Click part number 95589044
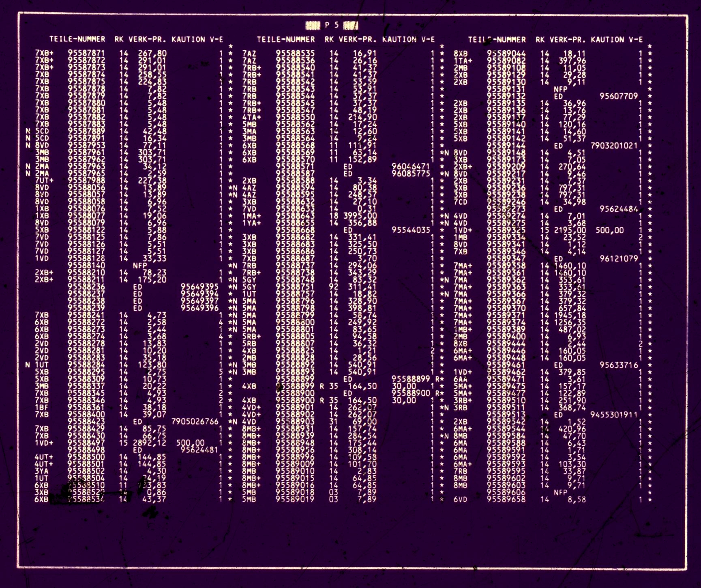This screenshot has height=588, width=701. click(506, 53)
